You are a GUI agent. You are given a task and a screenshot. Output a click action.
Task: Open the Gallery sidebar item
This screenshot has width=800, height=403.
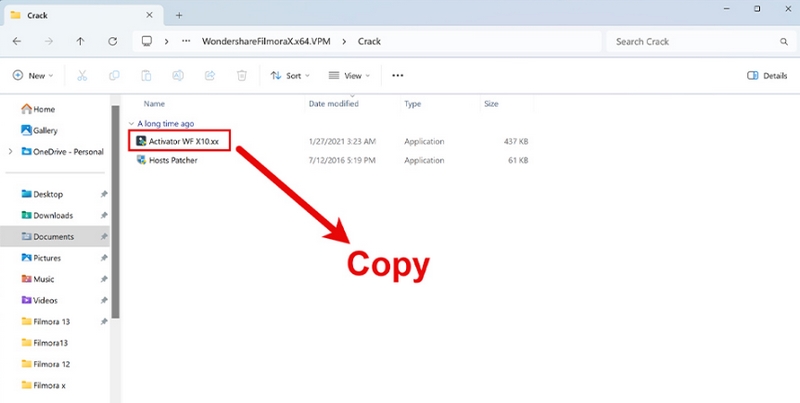(x=45, y=130)
